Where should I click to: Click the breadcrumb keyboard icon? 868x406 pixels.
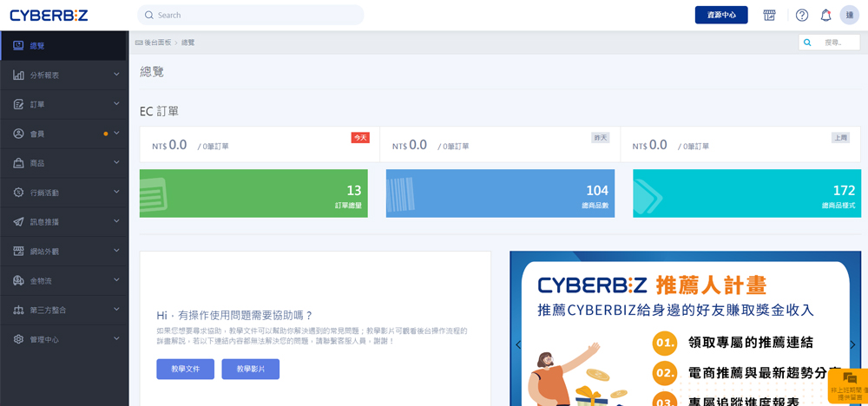(x=138, y=43)
